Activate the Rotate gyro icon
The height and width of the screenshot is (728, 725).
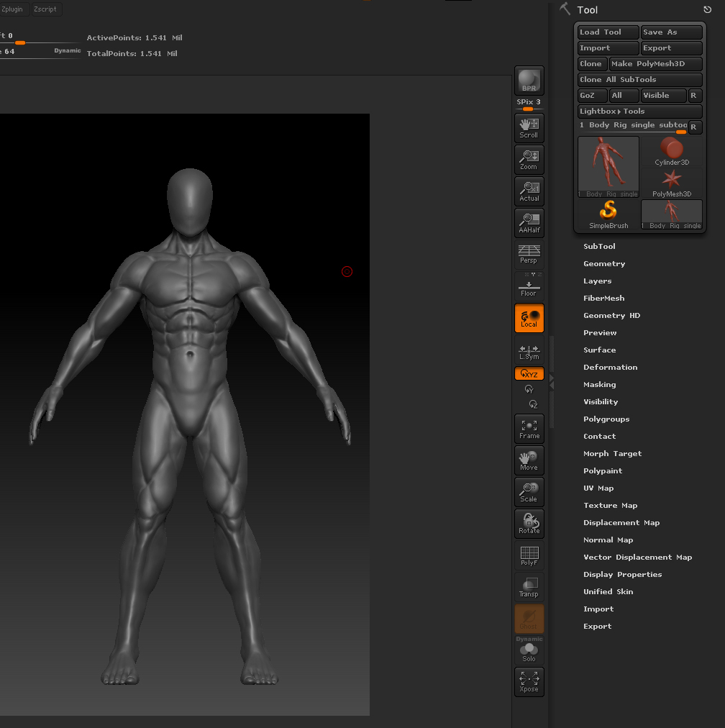coord(529,523)
